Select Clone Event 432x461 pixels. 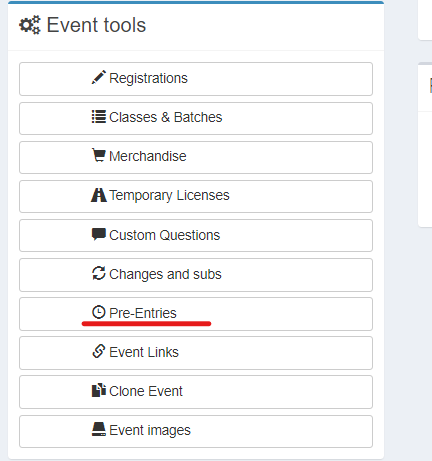click(196, 392)
